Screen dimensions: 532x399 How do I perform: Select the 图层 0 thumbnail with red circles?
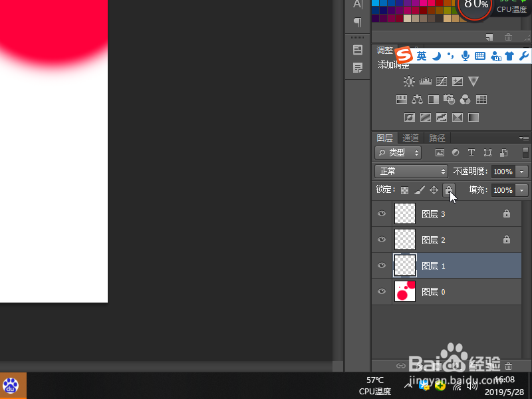405,291
